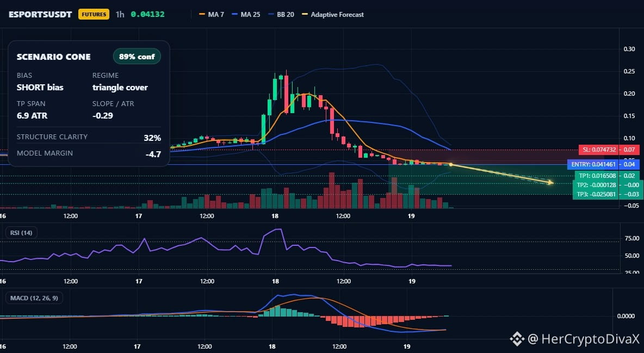Image resolution: width=644 pixels, height=353 pixels.
Task: Click the ESPORTSUSDT symbol name
Action: (40, 14)
